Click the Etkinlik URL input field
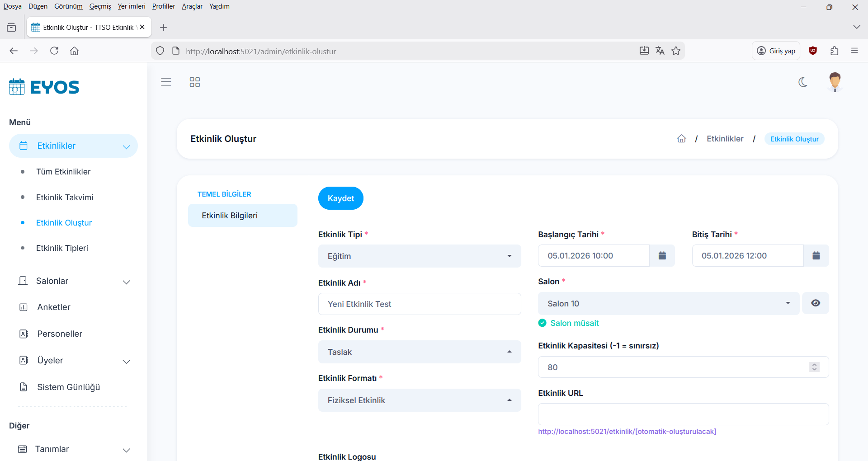Screen dimensions: 868x461 [683, 414]
